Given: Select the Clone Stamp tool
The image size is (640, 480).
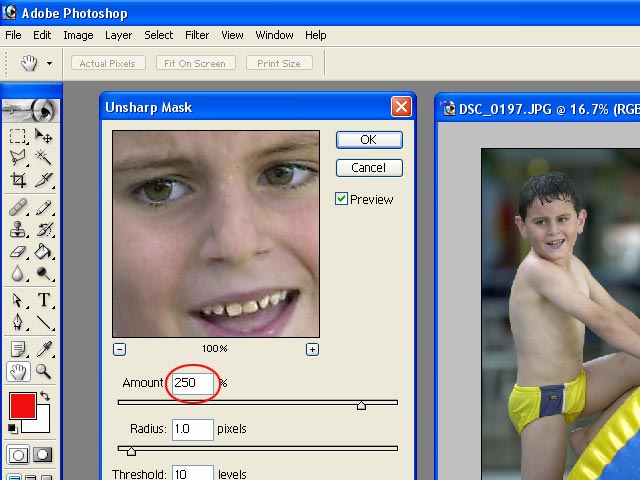Looking at the screenshot, I should tap(18, 229).
